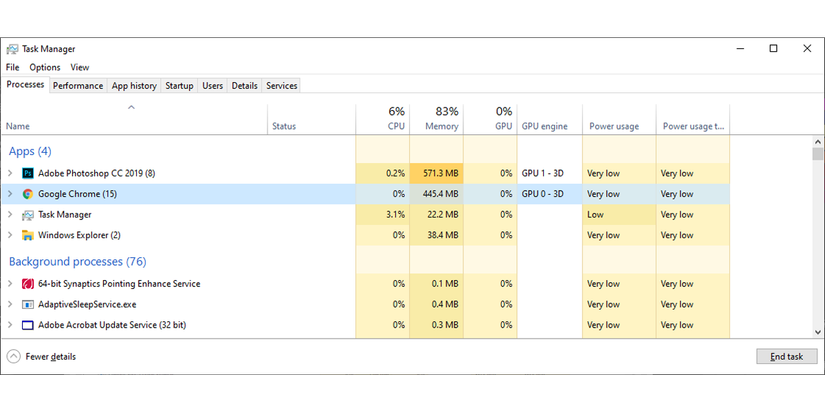Expand the Google Chrome process group
The height and width of the screenshot is (413, 825).
coord(10,194)
